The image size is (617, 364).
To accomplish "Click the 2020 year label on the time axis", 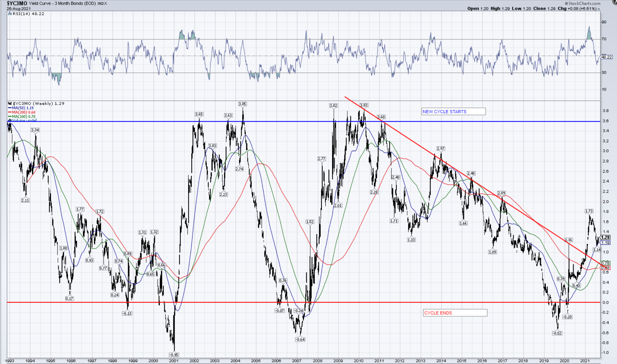I will tap(565, 361).
